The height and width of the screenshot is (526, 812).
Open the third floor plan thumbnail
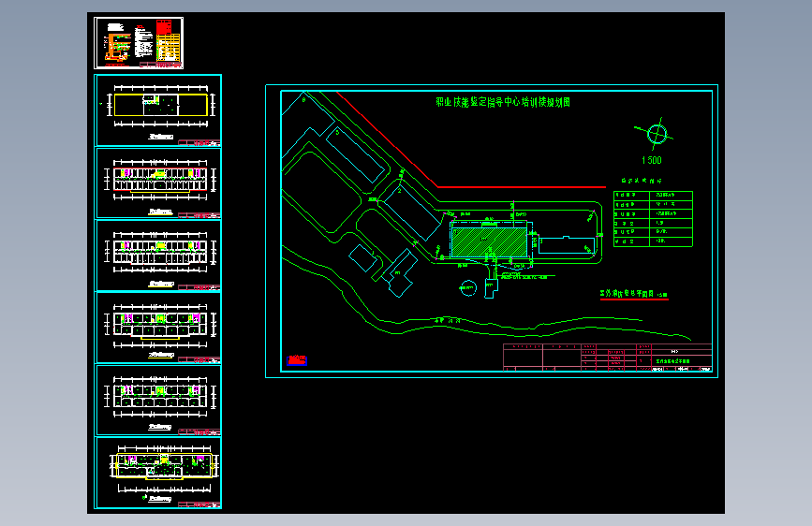(158, 256)
